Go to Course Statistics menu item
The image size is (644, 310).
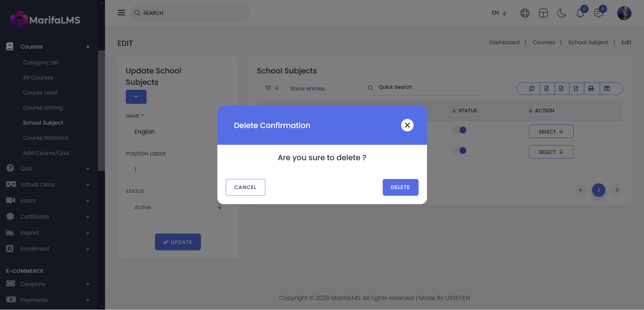click(x=46, y=138)
